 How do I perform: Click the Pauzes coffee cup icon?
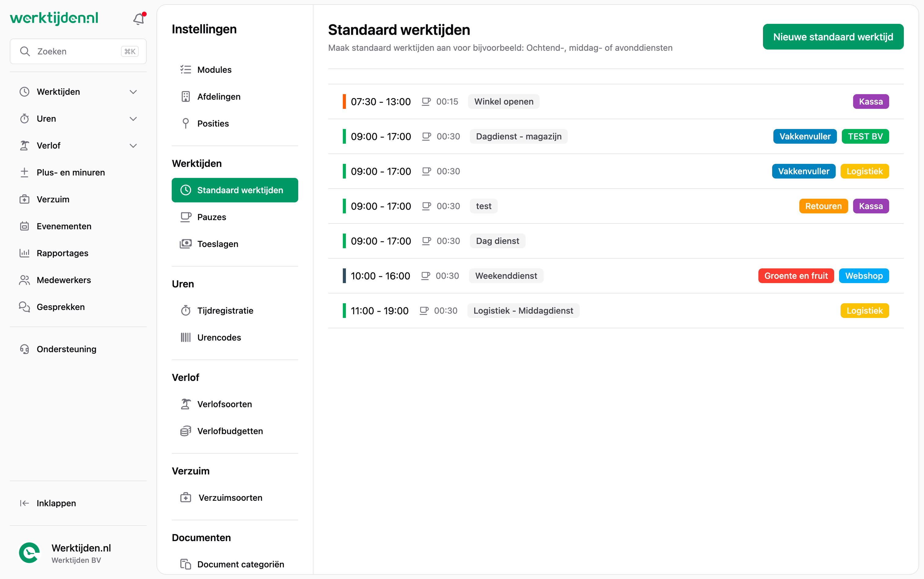click(x=186, y=217)
